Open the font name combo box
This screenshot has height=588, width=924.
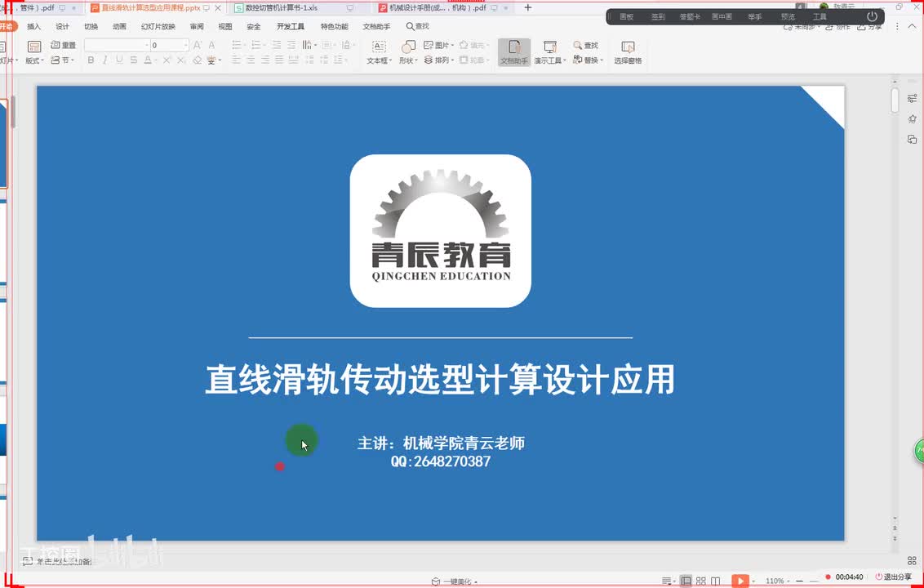point(117,45)
